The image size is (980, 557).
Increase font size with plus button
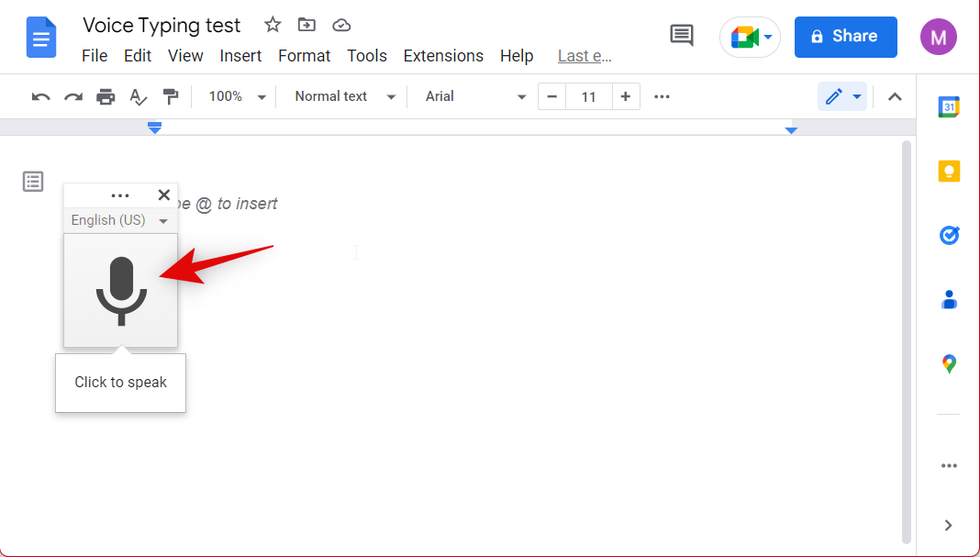(x=625, y=96)
